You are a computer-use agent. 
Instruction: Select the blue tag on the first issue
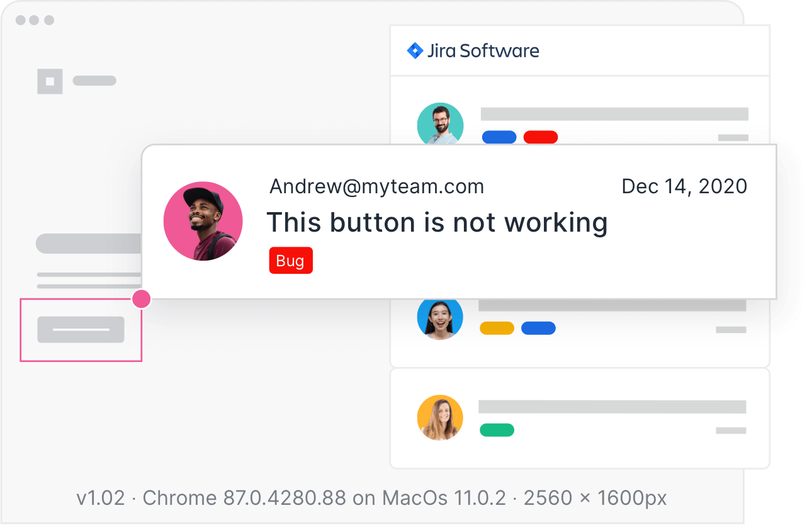pyautogui.click(x=499, y=137)
